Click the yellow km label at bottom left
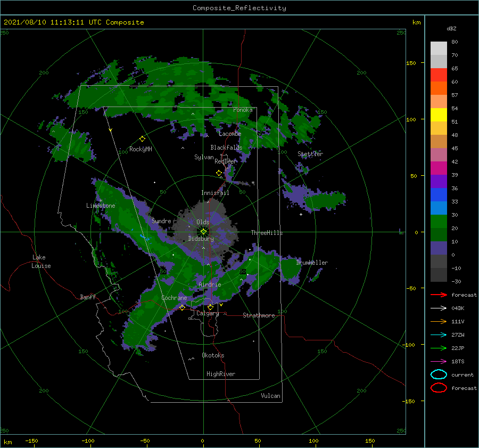The height and width of the screenshot is (448, 479). click(x=7, y=442)
